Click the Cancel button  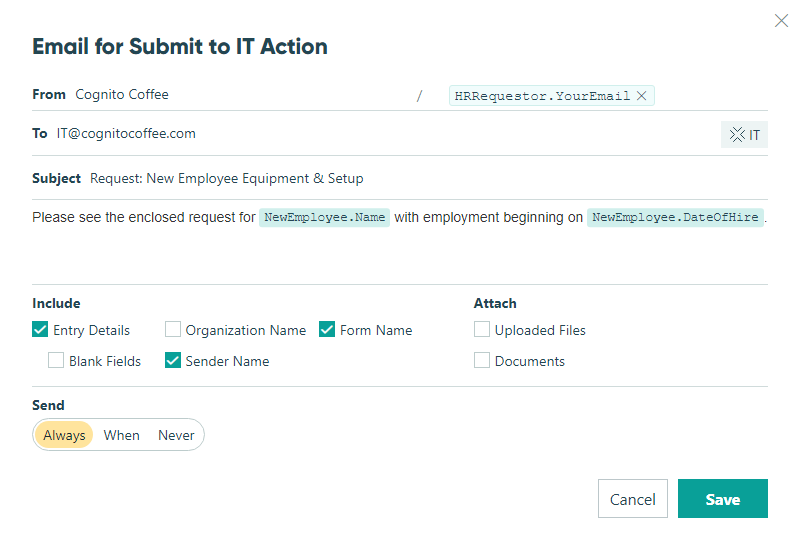pos(633,498)
